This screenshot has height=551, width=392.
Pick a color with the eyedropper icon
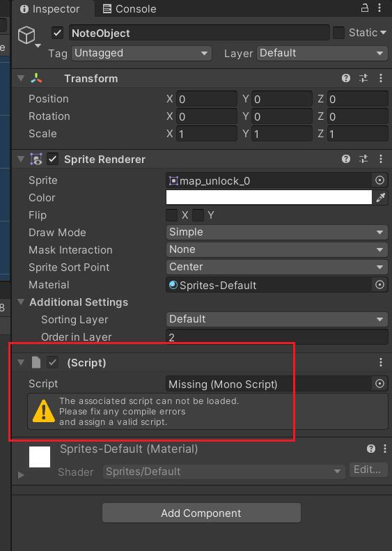tap(381, 198)
